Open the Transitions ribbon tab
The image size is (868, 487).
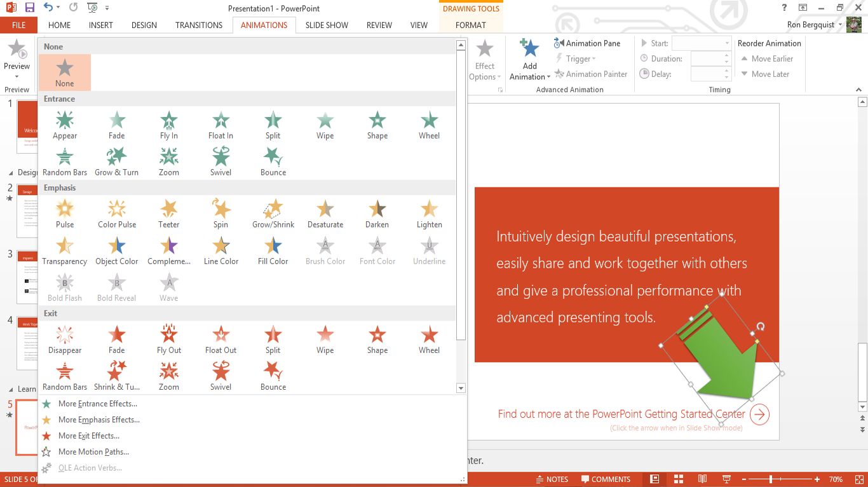(199, 25)
